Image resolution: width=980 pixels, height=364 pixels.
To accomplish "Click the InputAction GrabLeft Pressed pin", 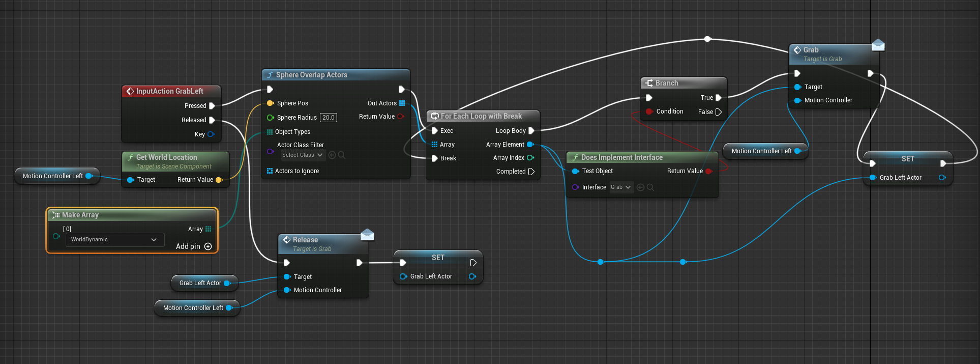I will click(x=212, y=106).
